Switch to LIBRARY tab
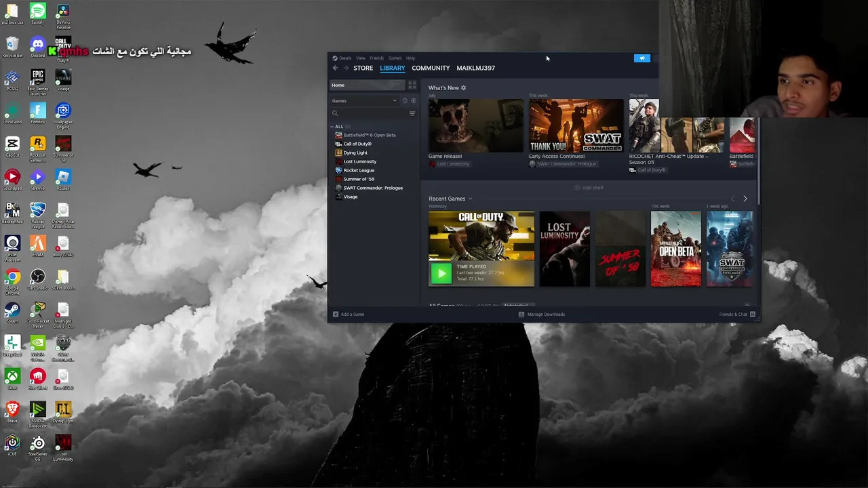Viewport: 868px width, 488px height. pyautogui.click(x=393, y=68)
